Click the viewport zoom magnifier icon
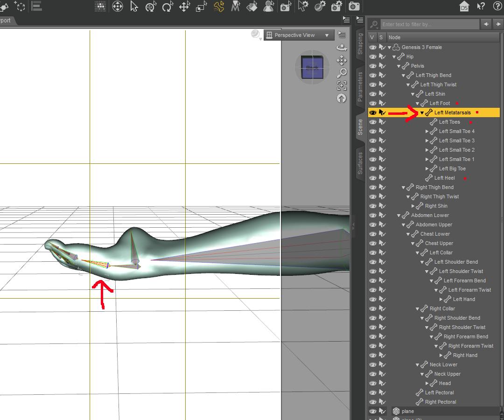Screen dimensions: 504x420 click(x=342, y=72)
